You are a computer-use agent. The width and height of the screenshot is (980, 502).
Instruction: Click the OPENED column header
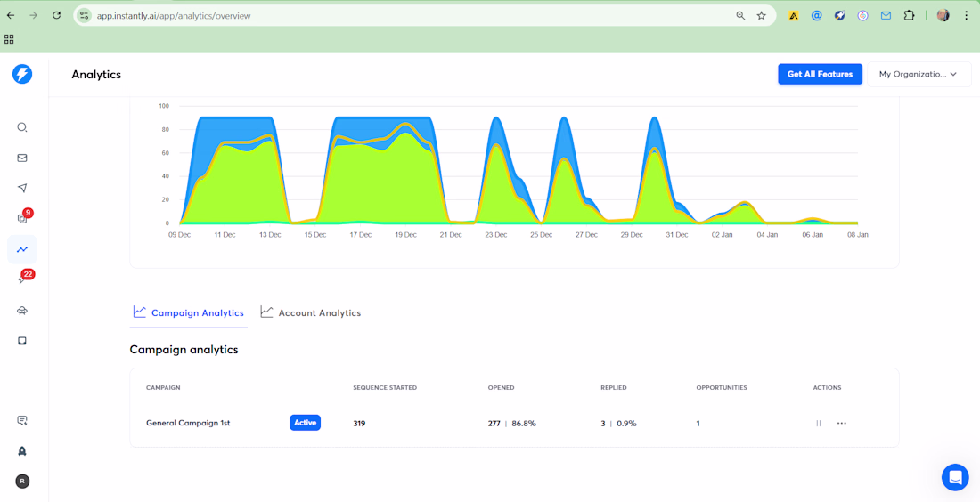502,388
